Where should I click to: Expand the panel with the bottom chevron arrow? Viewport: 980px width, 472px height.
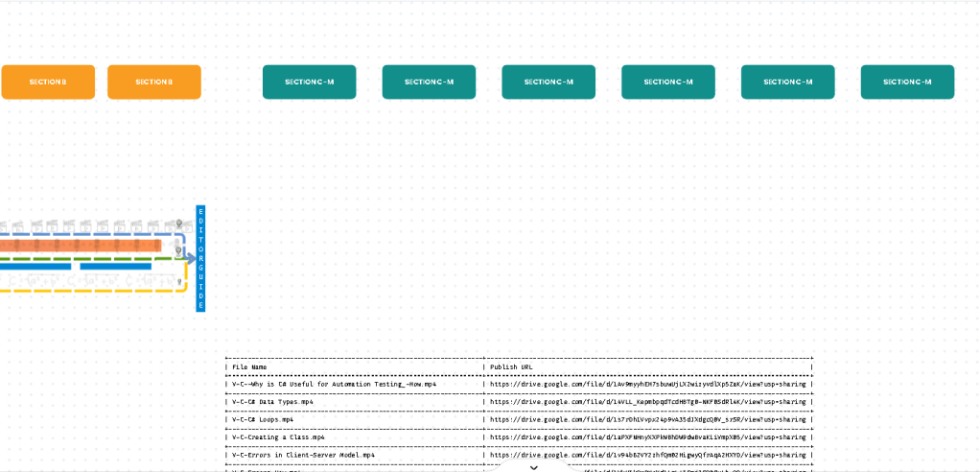pos(534,467)
